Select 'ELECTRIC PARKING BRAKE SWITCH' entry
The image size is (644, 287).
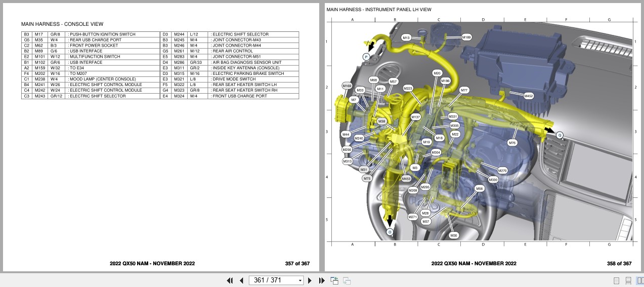[x=249, y=73]
